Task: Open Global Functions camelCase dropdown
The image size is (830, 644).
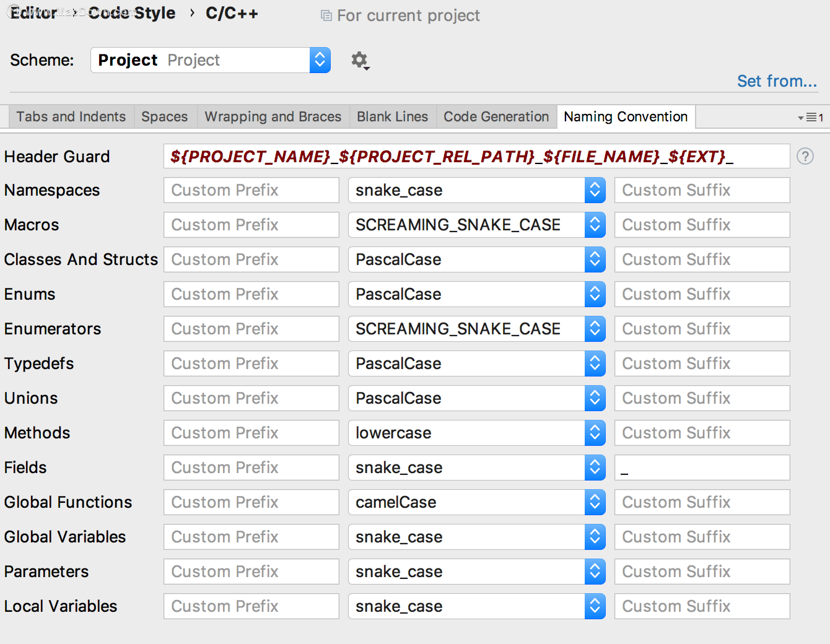Action: pos(477,502)
